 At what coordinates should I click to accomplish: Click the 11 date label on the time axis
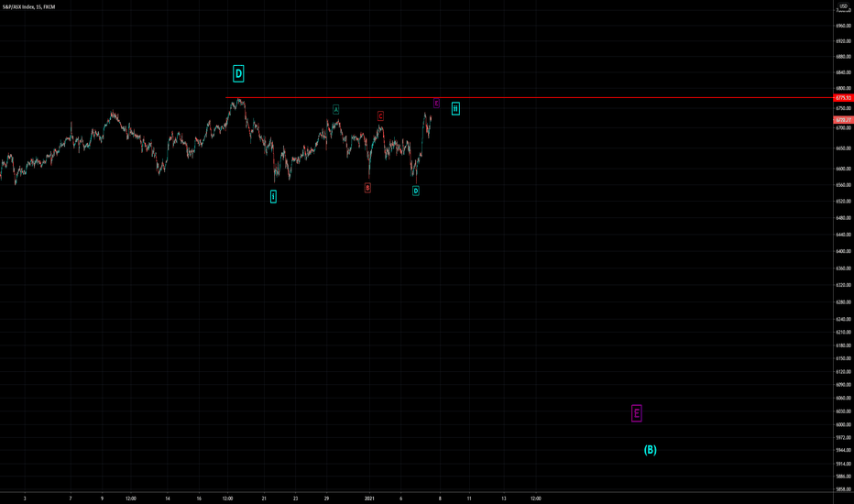(x=469, y=498)
